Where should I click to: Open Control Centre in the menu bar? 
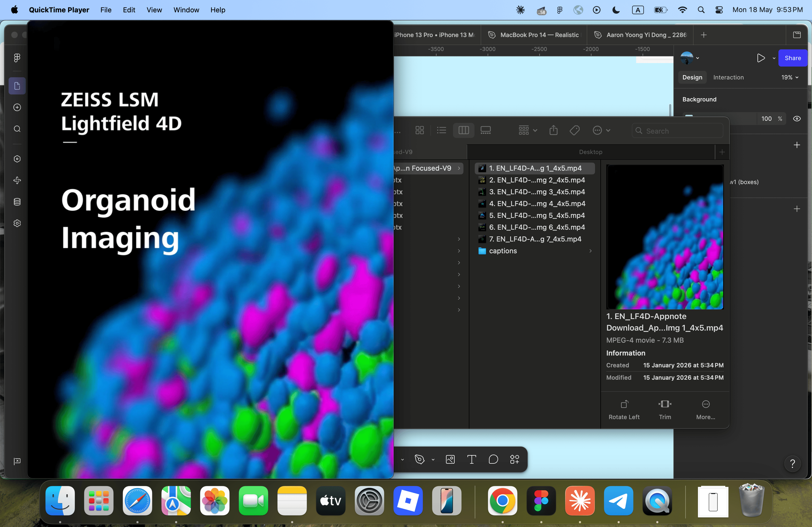pyautogui.click(x=719, y=10)
